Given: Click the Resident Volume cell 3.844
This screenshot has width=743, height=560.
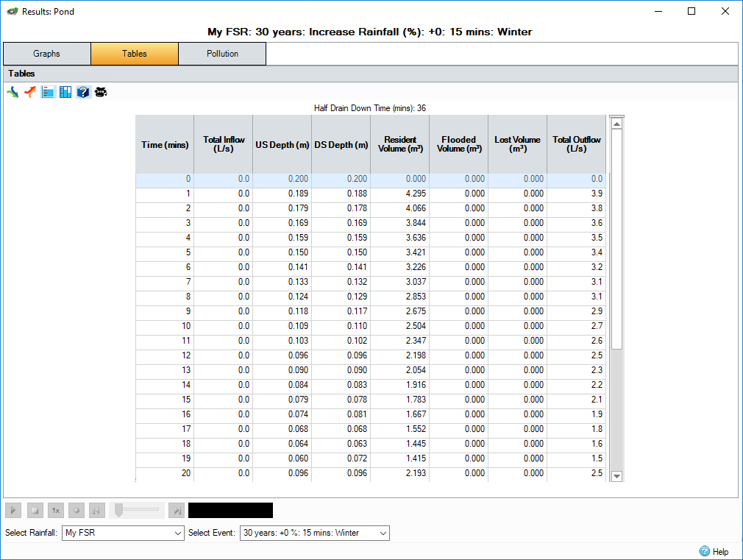Looking at the screenshot, I should point(400,223).
